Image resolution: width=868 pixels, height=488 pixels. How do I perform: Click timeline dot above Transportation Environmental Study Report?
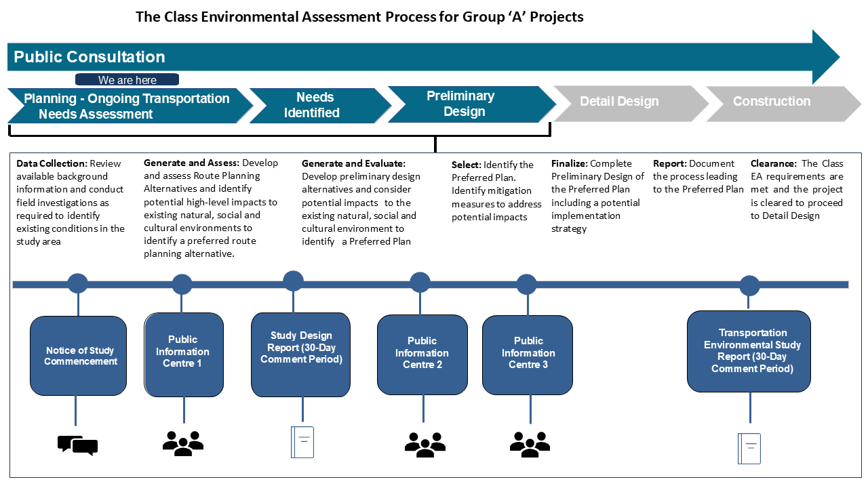(x=749, y=286)
